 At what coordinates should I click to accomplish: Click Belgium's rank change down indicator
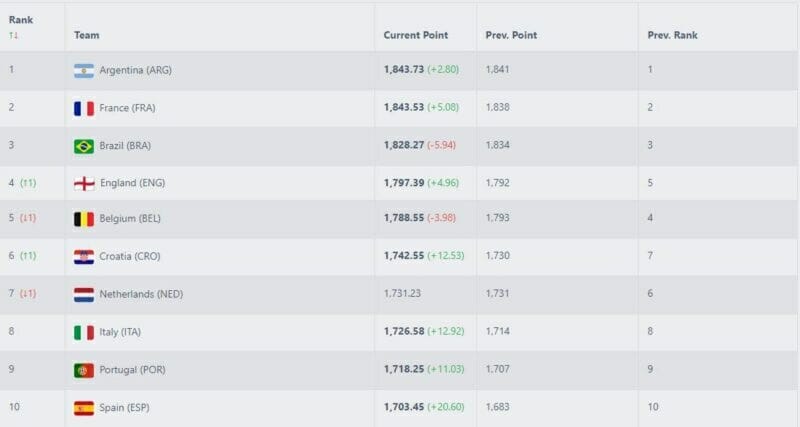28,220
